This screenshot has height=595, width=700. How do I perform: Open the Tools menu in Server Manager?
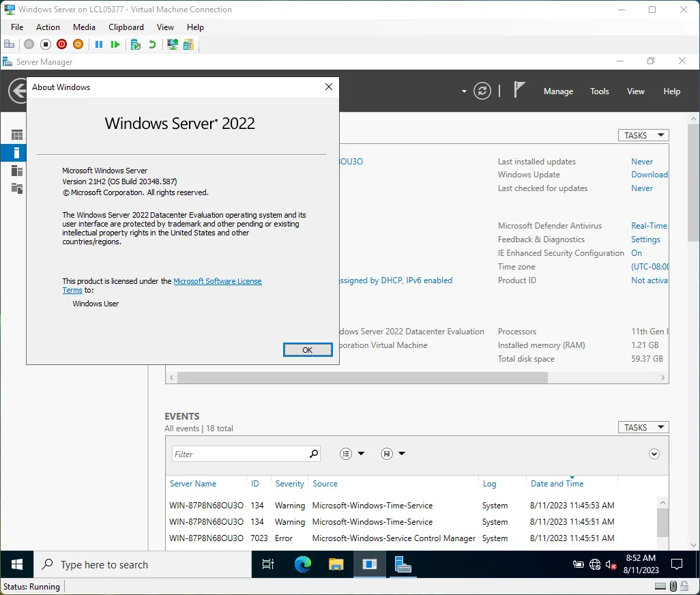[599, 91]
